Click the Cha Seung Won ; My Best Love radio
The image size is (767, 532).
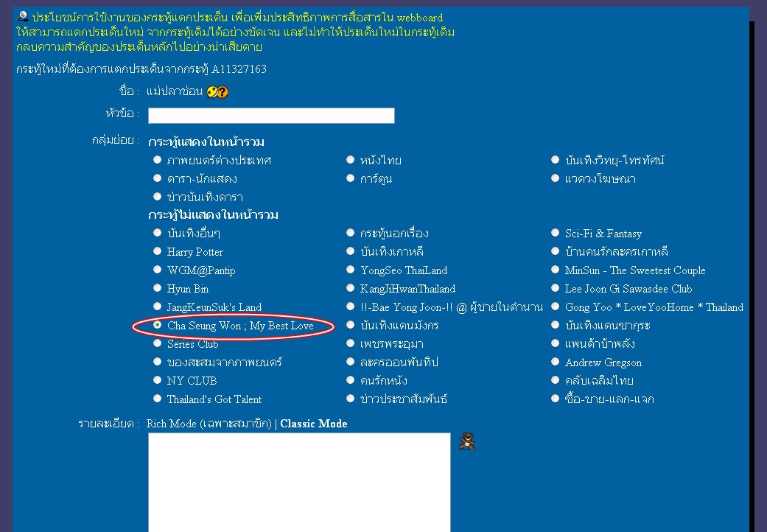157,325
